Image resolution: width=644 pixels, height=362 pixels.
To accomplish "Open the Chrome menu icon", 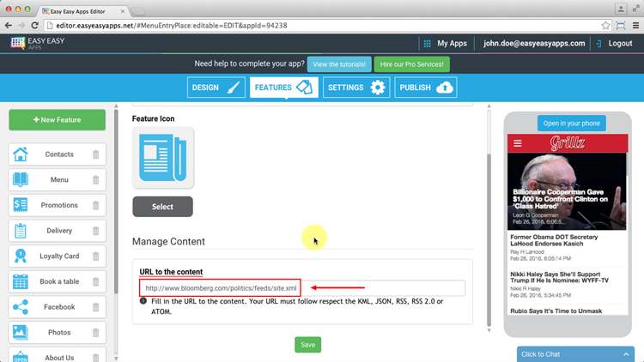I will coord(635,26).
